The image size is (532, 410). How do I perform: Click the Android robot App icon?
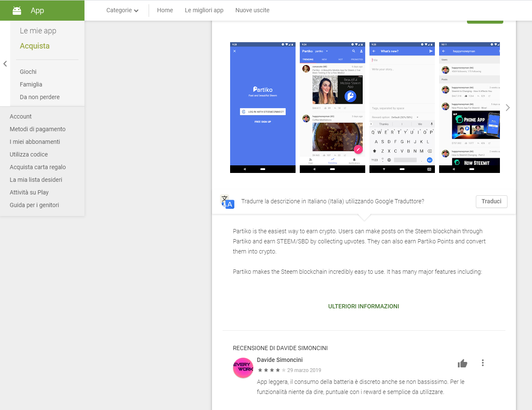tap(17, 11)
